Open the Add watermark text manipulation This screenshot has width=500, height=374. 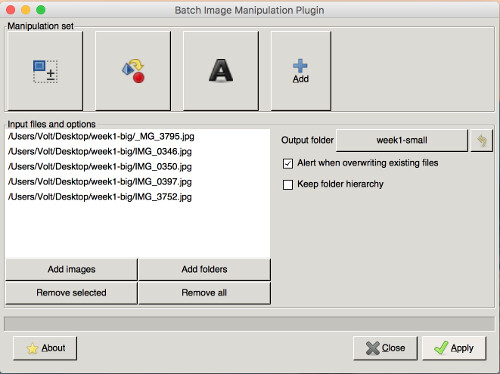tap(221, 71)
